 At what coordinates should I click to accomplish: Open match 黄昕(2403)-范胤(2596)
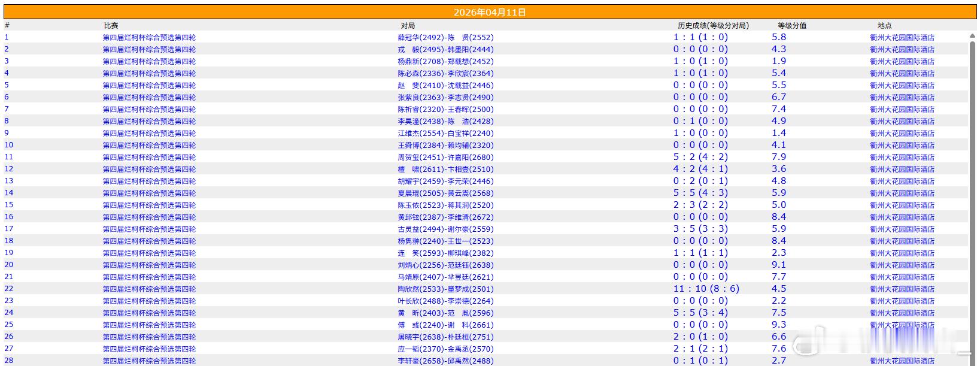[x=445, y=313]
